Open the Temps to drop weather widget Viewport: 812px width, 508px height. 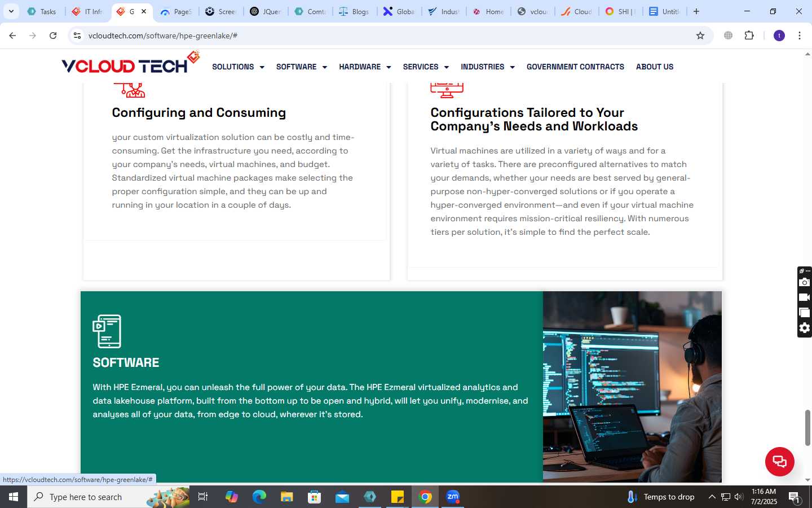tap(661, 497)
